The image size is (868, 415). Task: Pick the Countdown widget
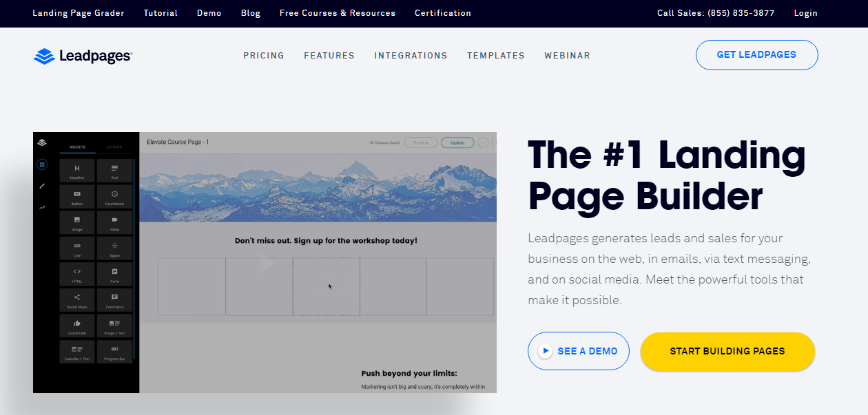[114, 197]
